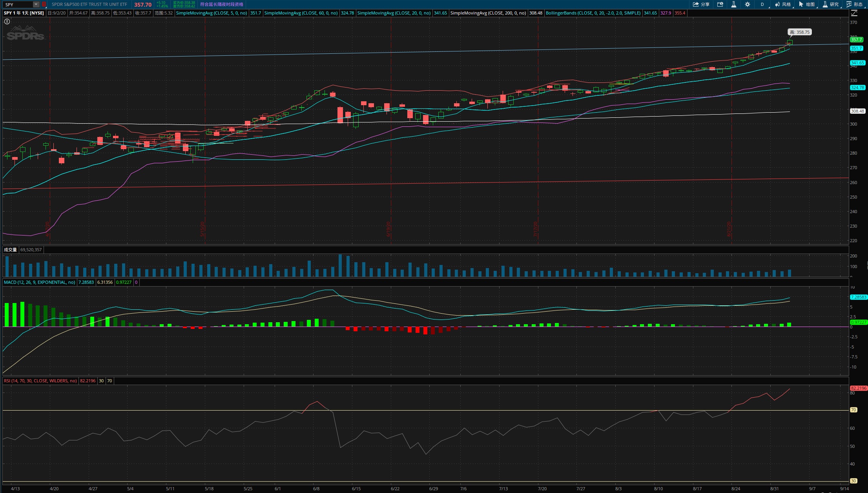The width and height of the screenshot is (868, 493).
Task: Click the 370 label on the price axis
Action: (853, 22)
